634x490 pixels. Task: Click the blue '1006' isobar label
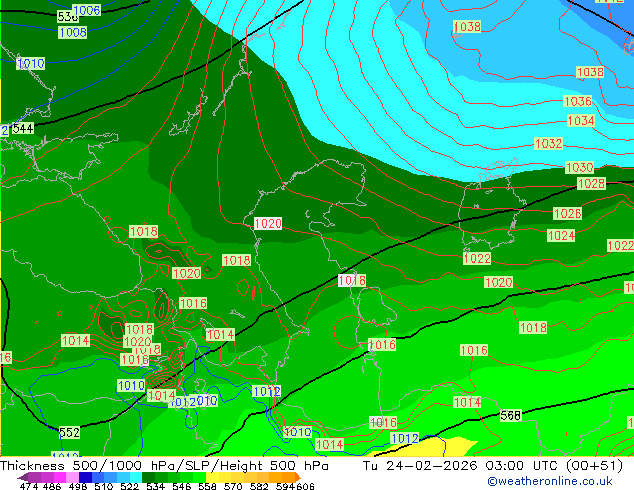pyautogui.click(x=87, y=10)
